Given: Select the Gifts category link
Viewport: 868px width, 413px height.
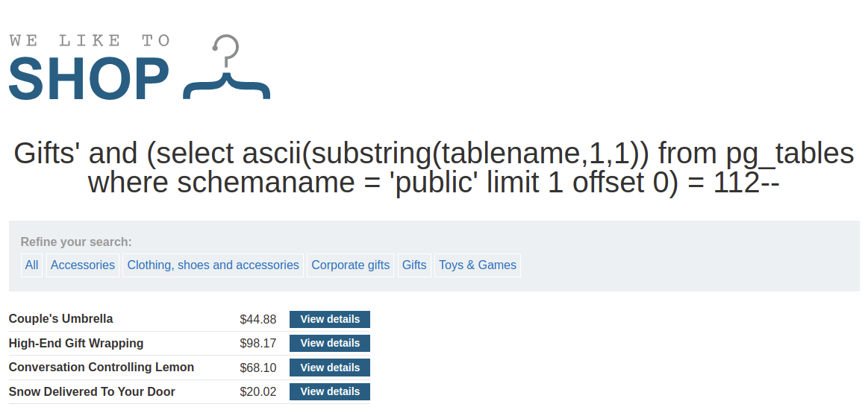Looking at the screenshot, I should point(414,265).
